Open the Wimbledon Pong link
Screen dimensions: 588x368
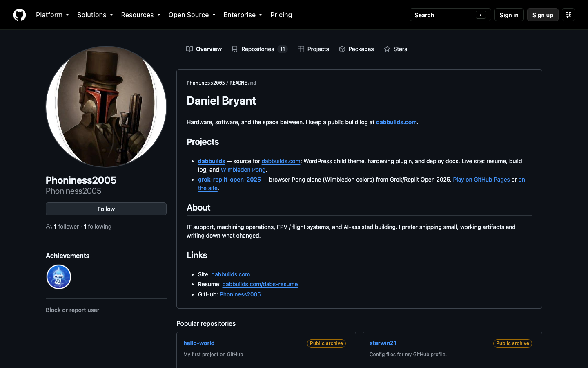(x=243, y=170)
